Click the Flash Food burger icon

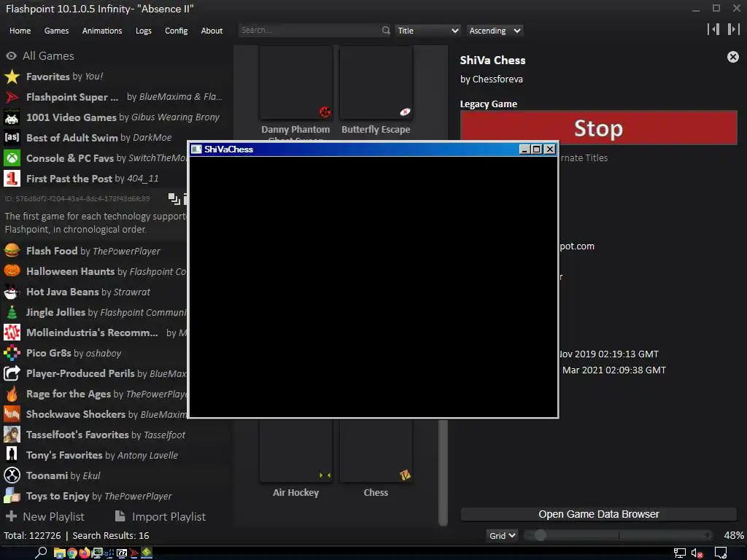[x=12, y=251]
